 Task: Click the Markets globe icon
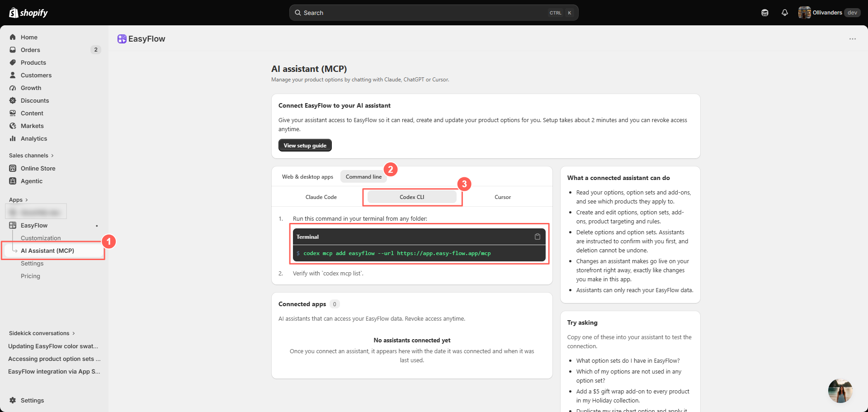coord(13,126)
